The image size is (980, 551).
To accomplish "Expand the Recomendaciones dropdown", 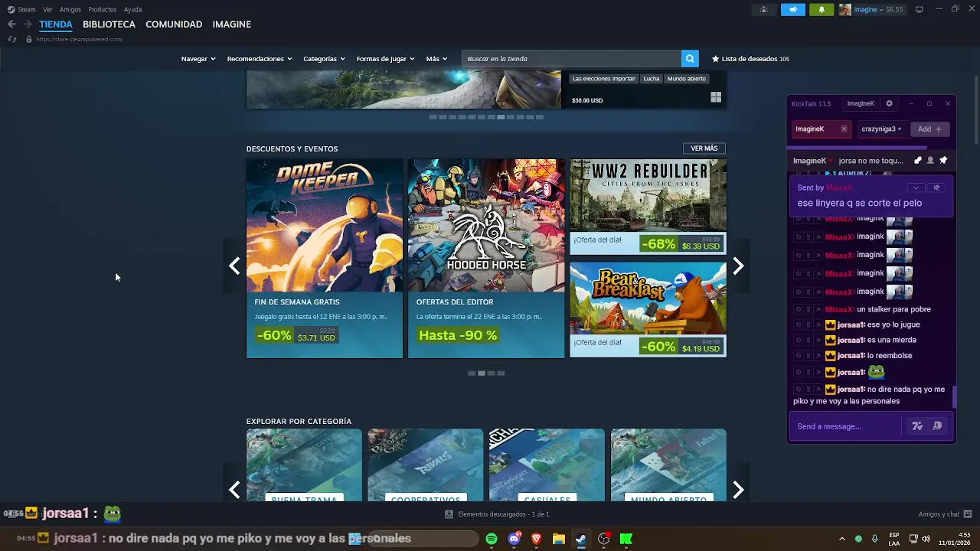I will click(x=260, y=59).
